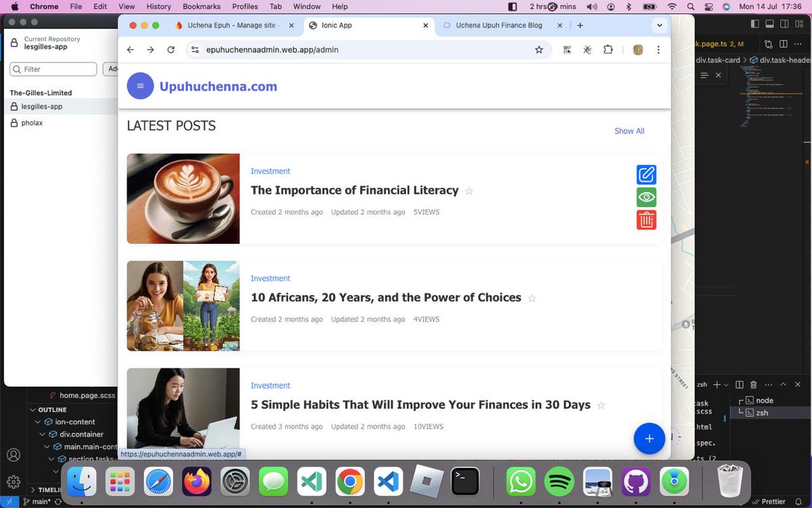The height and width of the screenshot is (508, 812).
Task: Open the QR code extension icon in Chrome
Action: pos(567,49)
